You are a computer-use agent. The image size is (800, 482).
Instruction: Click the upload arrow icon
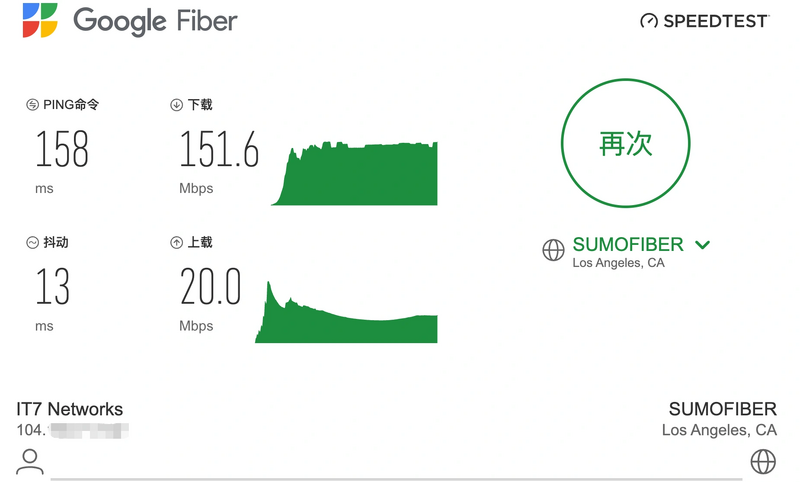pyautogui.click(x=177, y=242)
